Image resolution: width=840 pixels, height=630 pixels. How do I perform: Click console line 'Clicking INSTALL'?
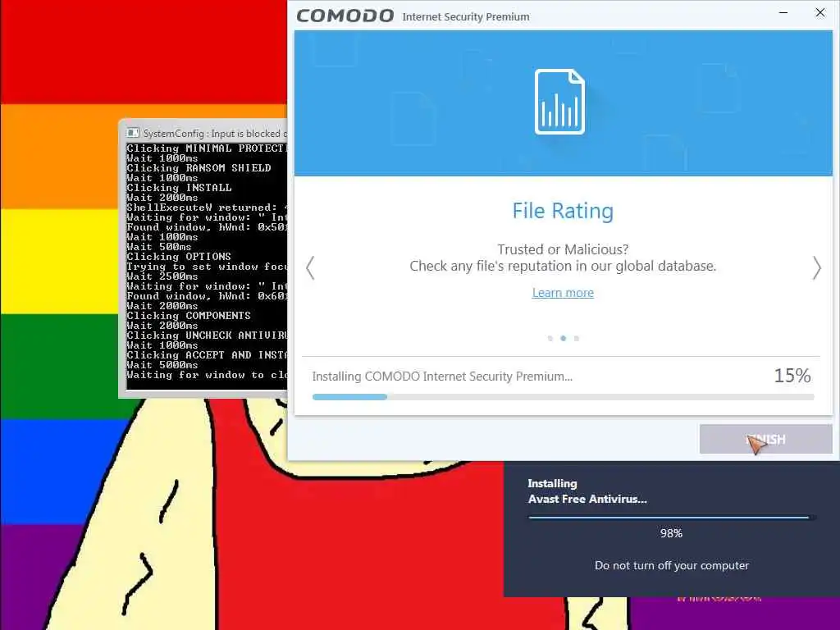[179, 188]
